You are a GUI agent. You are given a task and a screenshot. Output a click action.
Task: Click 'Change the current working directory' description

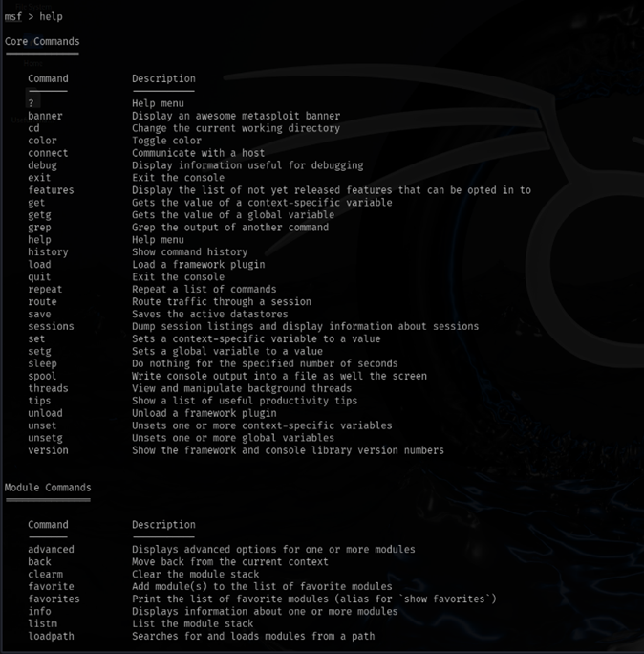236,128
